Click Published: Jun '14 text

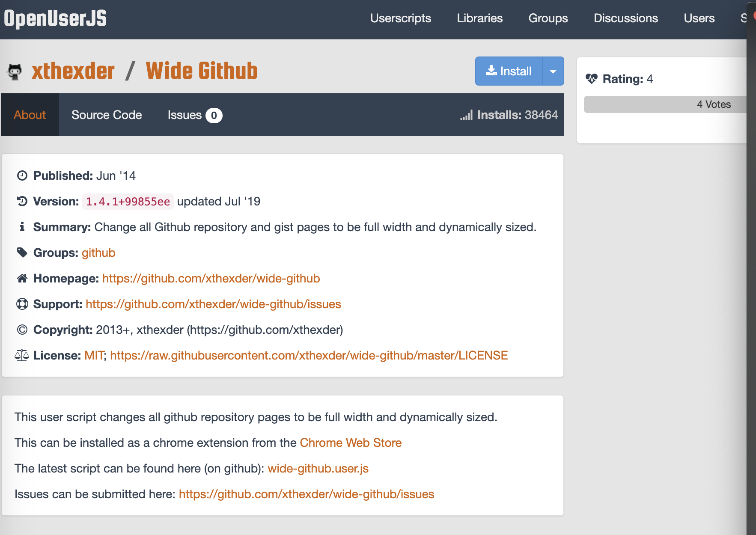click(x=84, y=175)
